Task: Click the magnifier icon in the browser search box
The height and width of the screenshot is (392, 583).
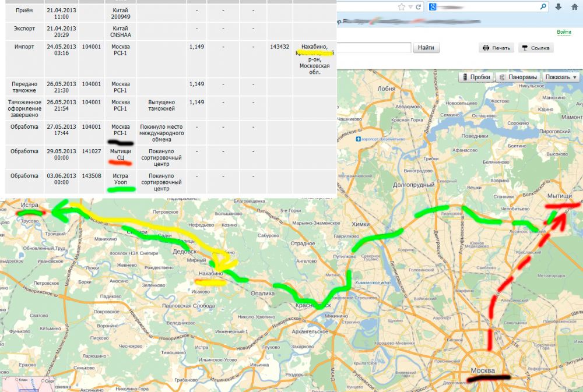Action: [543, 6]
